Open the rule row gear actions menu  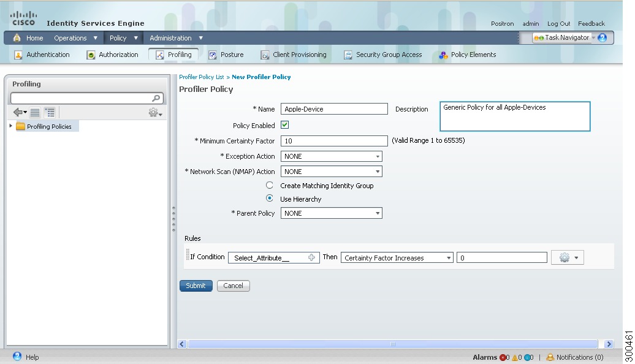click(x=568, y=257)
